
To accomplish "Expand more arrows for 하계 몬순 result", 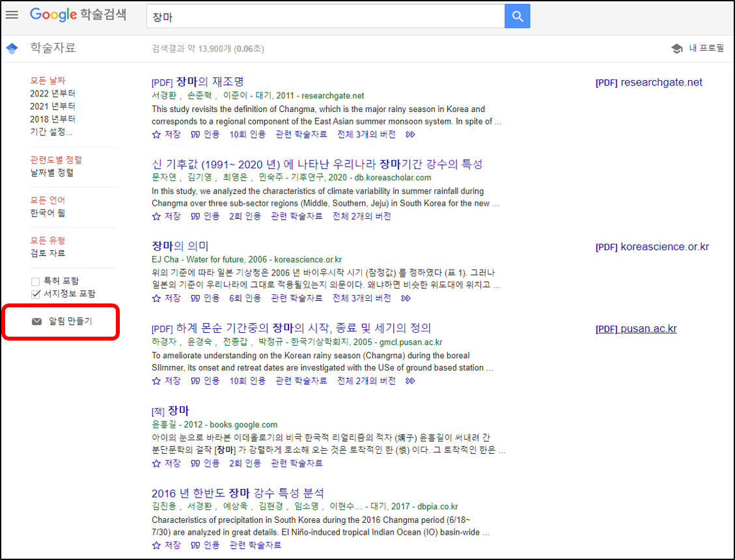I will point(410,381).
